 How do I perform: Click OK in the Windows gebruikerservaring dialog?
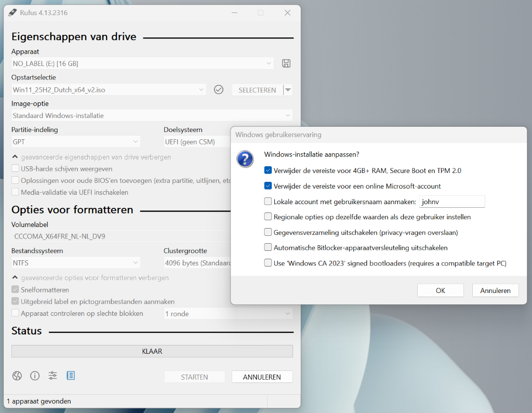(x=441, y=290)
